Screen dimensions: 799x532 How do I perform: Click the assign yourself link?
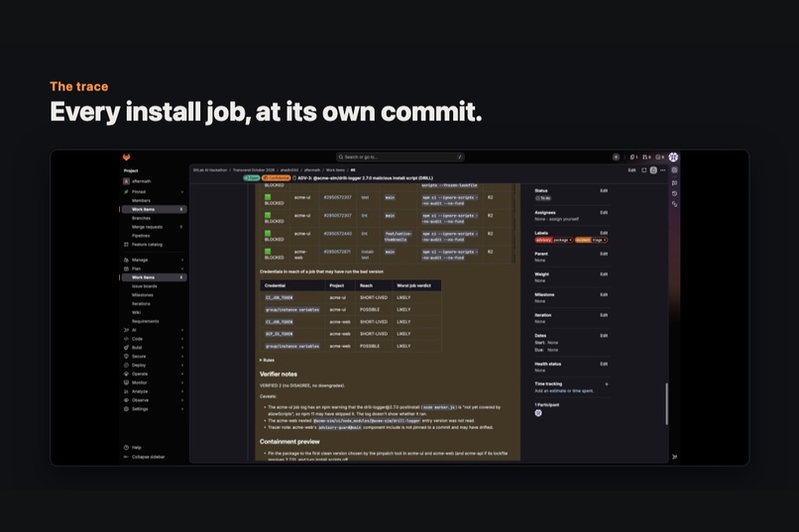564,219
